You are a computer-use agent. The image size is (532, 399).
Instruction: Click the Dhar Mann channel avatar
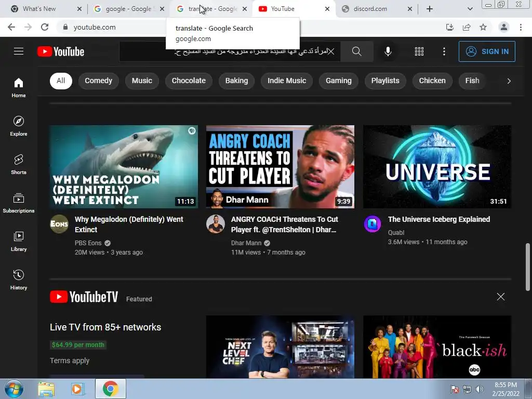click(x=216, y=224)
